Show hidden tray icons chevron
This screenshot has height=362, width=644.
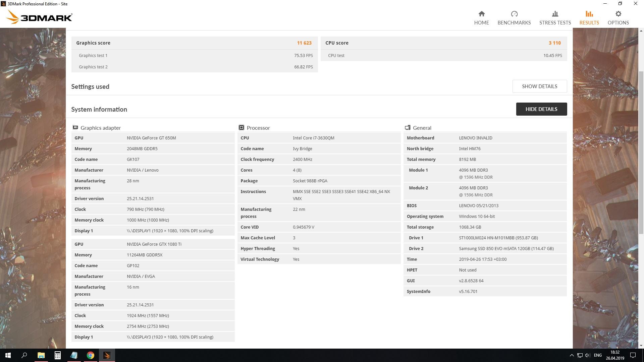pos(572,355)
